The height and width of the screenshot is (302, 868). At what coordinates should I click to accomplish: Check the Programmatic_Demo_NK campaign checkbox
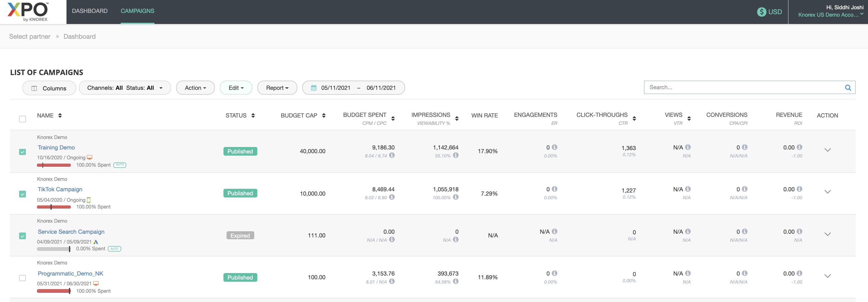coord(22,278)
